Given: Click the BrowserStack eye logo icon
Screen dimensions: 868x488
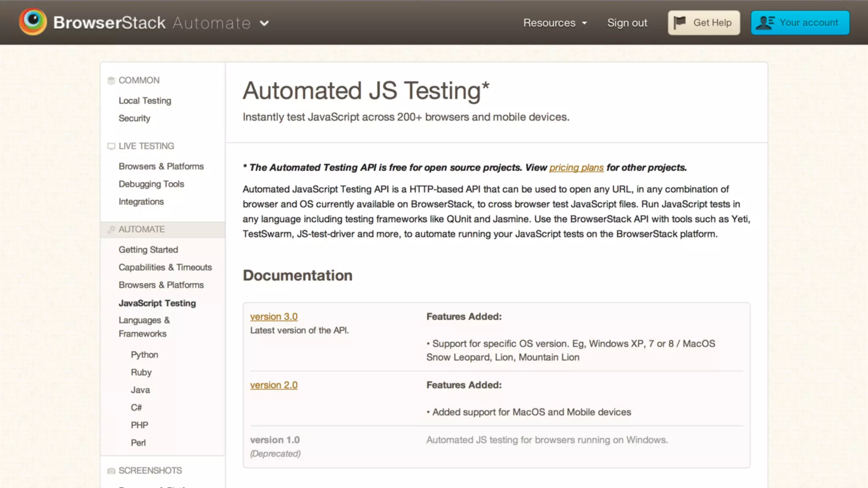Looking at the screenshot, I should pyautogui.click(x=33, y=22).
